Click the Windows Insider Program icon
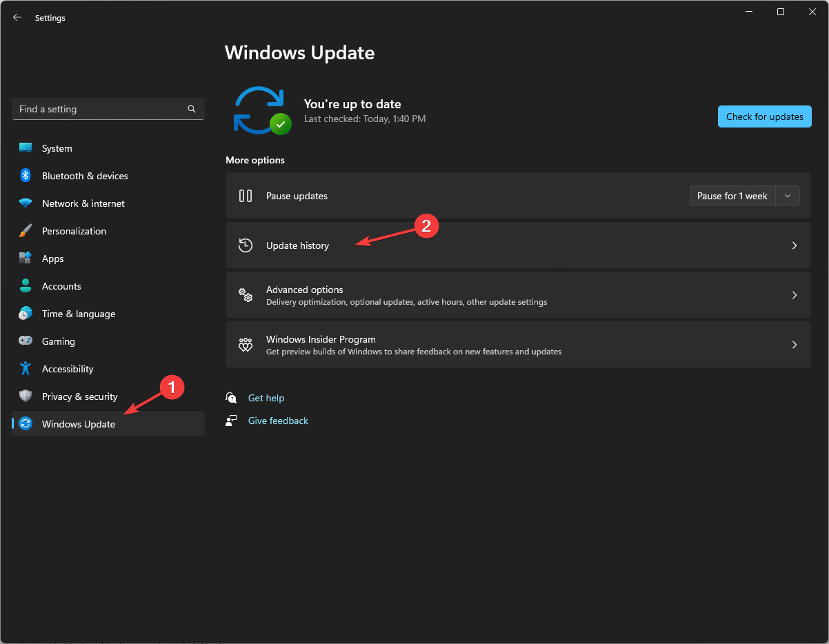829x644 pixels. (246, 345)
